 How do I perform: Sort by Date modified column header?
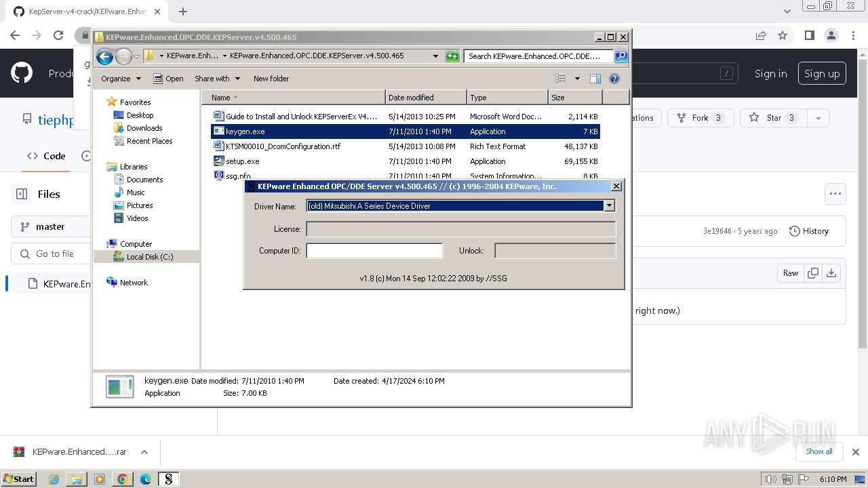tap(426, 98)
